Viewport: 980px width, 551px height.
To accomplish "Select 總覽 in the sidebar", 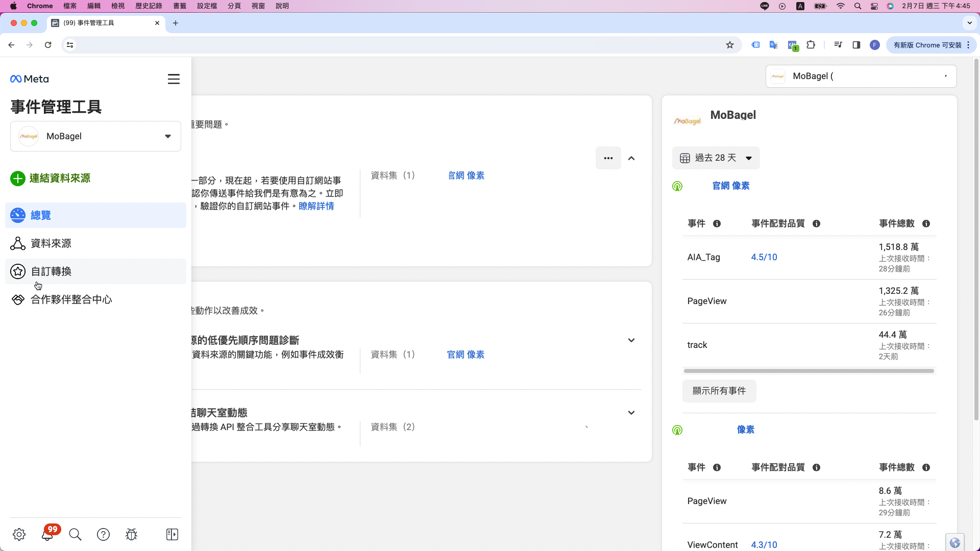I will (95, 215).
